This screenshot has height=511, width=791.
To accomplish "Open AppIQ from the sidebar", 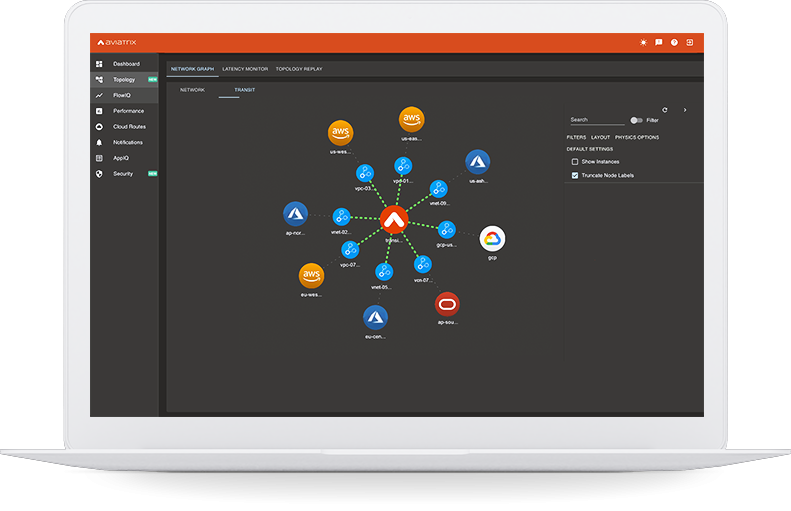I will 124,158.
